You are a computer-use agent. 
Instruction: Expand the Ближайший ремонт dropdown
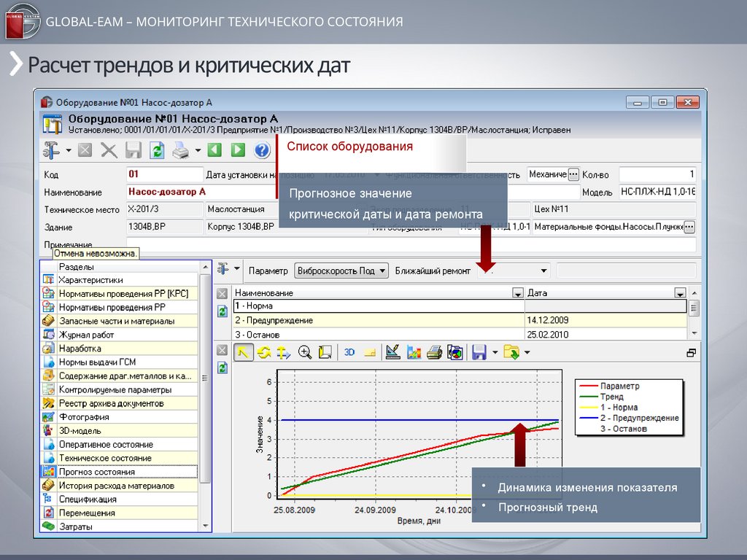coord(544,271)
